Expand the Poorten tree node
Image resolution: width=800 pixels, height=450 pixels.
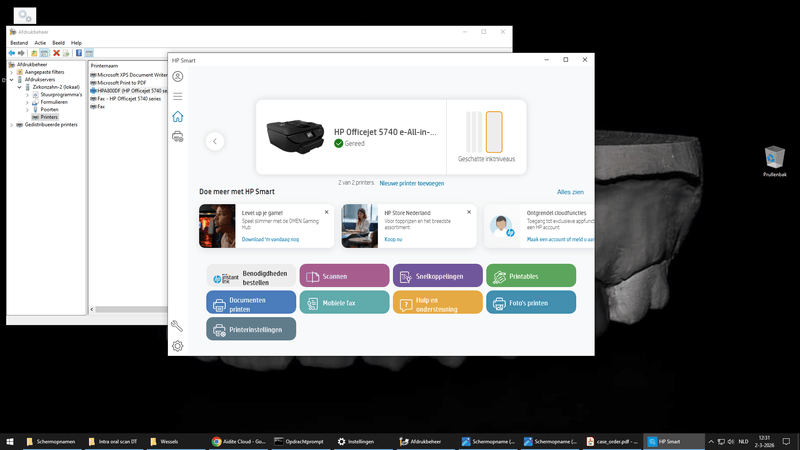click(27, 110)
